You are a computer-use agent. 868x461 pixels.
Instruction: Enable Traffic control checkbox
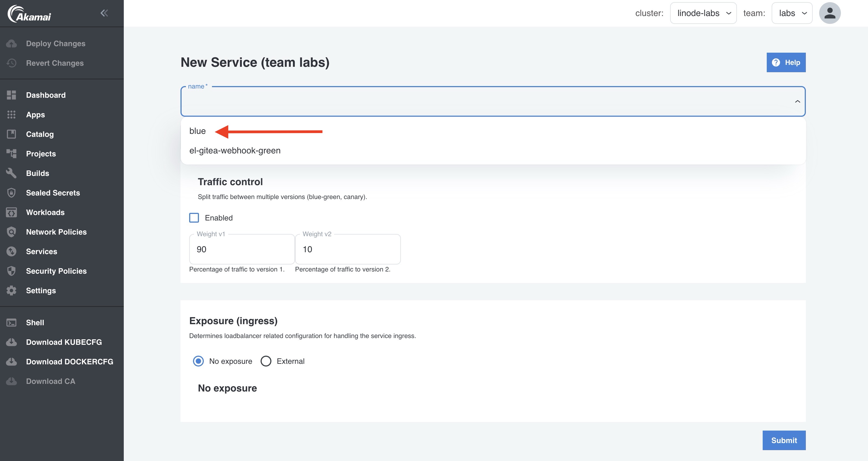point(194,217)
